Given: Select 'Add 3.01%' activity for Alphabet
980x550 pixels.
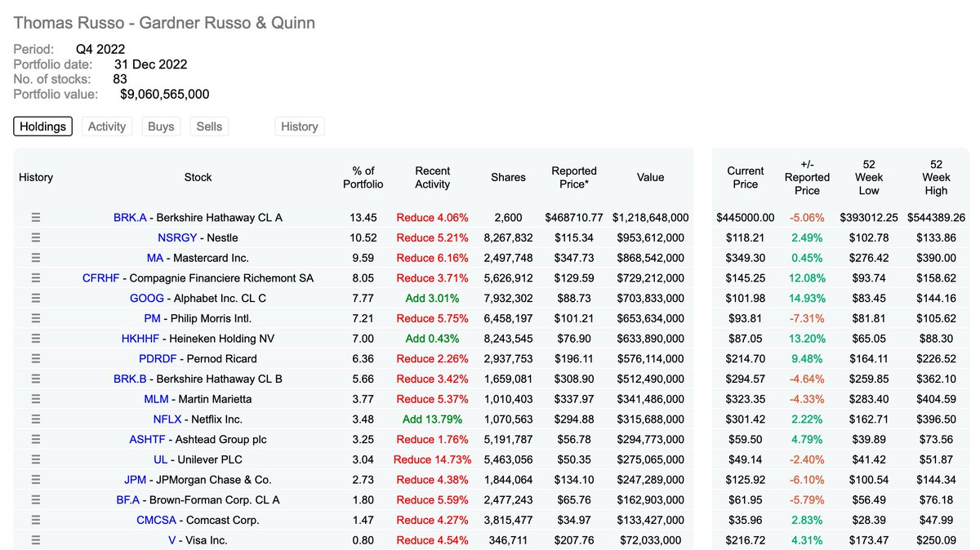Looking at the screenshot, I should click(x=432, y=299).
